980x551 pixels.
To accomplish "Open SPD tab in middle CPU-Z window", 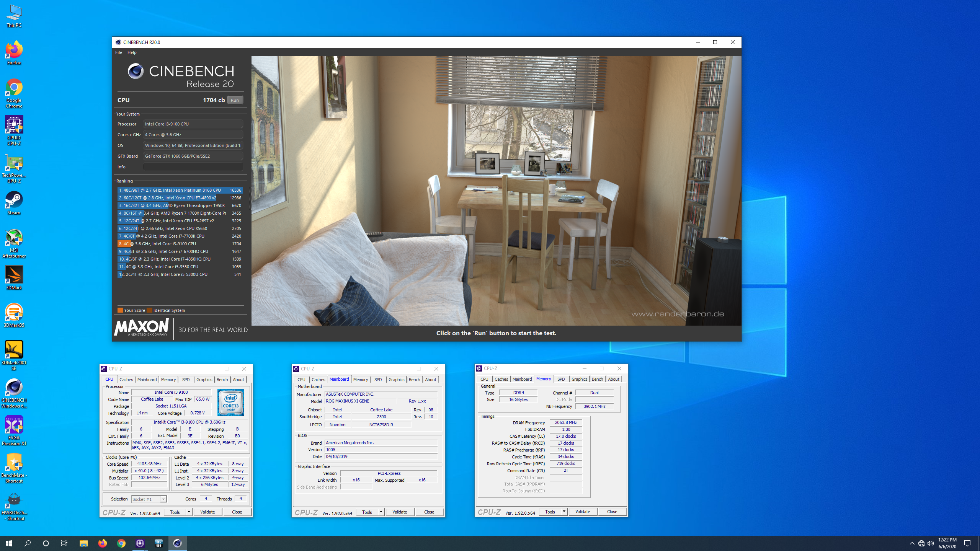I will point(378,380).
